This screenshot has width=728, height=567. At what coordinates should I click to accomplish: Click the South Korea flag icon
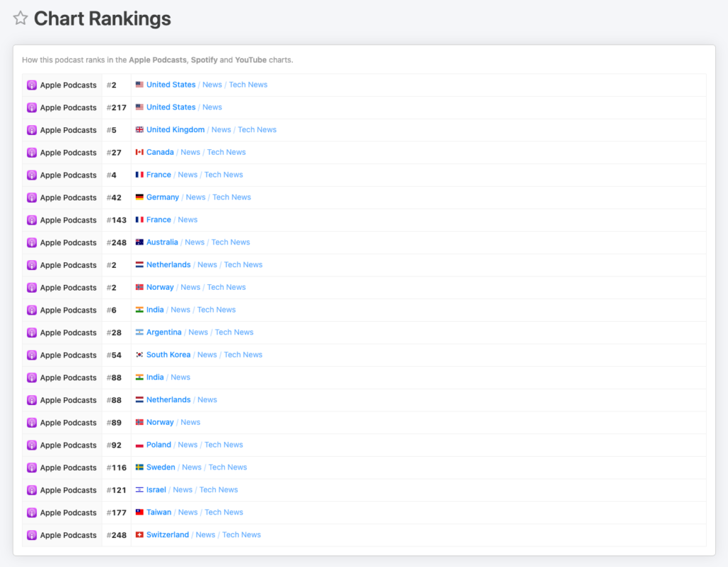pos(139,355)
